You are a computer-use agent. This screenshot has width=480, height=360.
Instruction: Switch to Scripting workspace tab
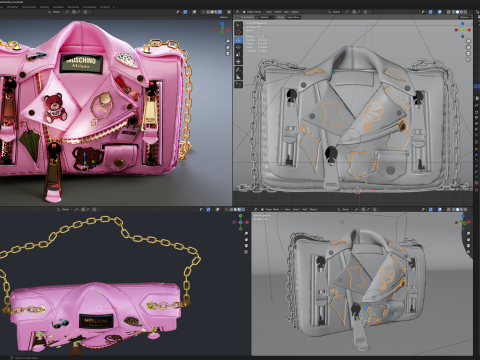pos(105,7)
